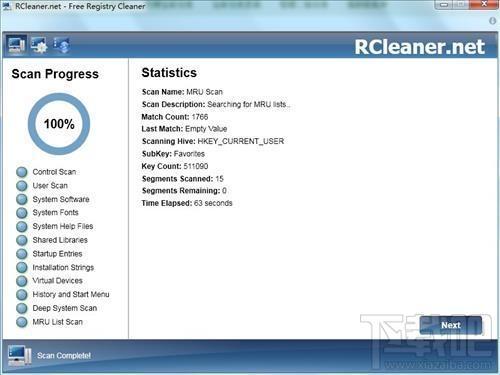This screenshot has height=375, width=500.
Task: Select the System Fonts label
Action: [x=55, y=213]
